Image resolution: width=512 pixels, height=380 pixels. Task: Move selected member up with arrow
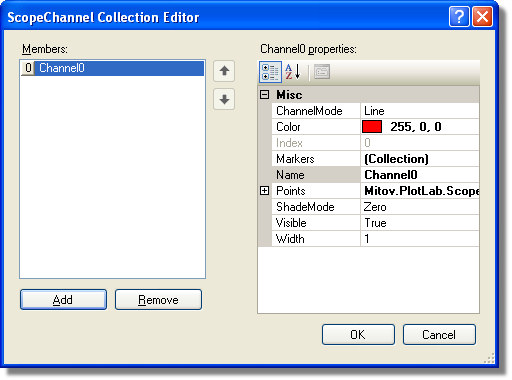click(x=224, y=71)
